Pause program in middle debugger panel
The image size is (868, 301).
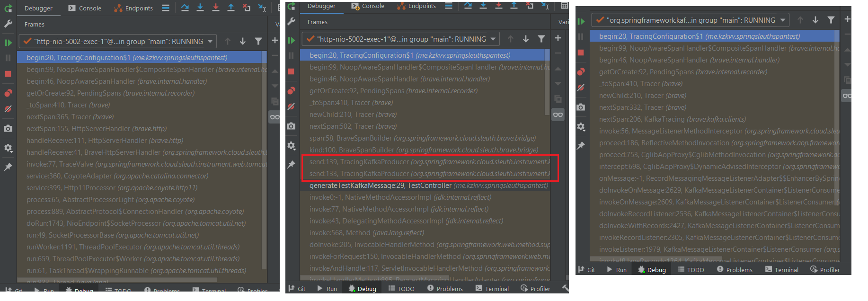[291, 56]
